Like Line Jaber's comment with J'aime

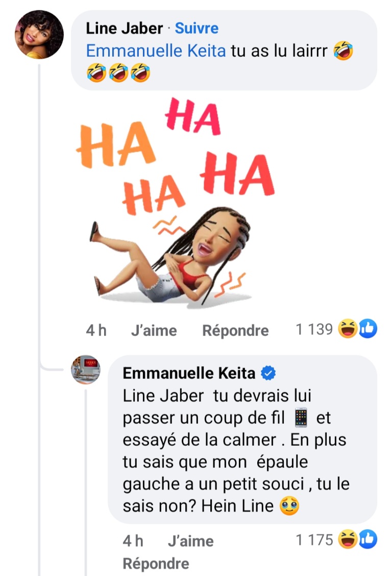coord(154,330)
